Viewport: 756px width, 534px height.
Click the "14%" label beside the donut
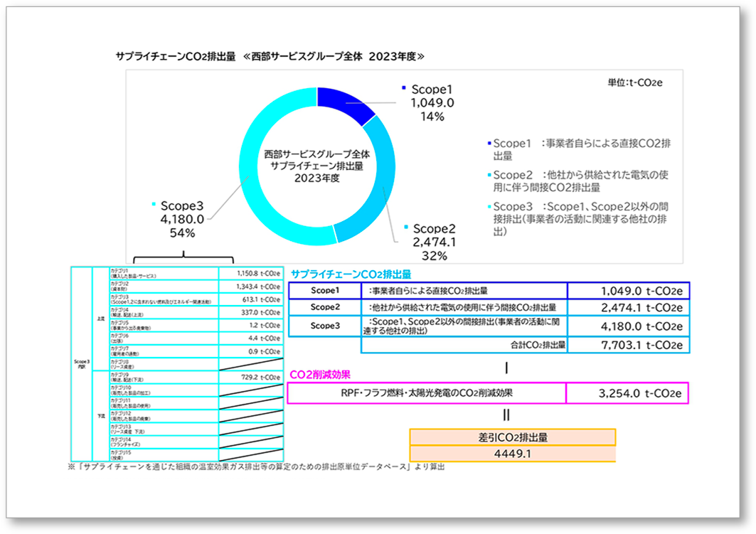[x=432, y=117]
